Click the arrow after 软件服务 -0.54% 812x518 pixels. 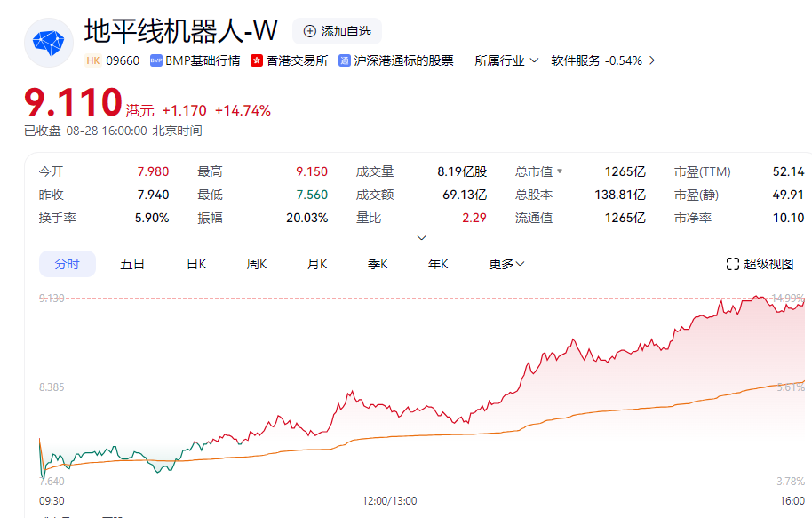click(652, 60)
